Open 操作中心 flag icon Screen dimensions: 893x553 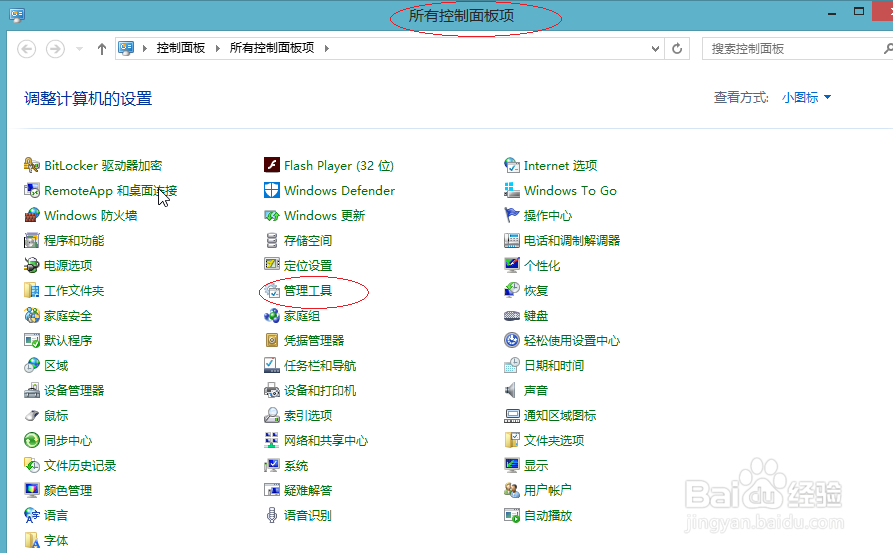point(512,216)
